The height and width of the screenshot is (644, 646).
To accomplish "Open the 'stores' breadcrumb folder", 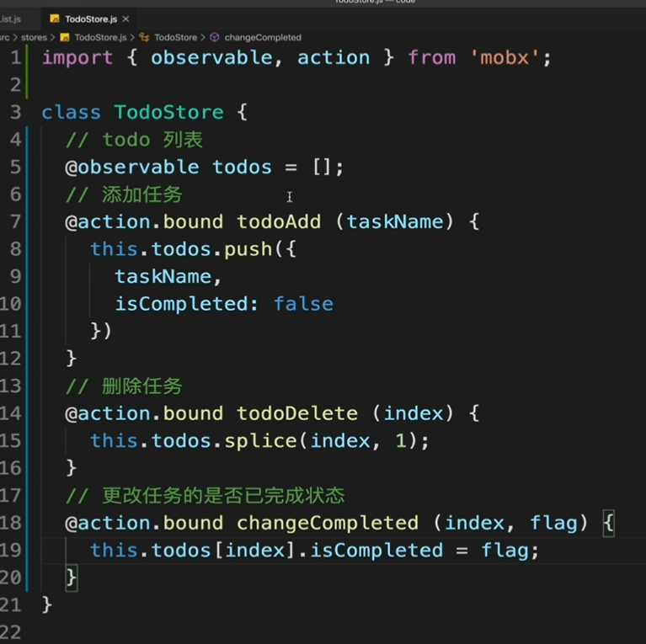I will 34,38.
